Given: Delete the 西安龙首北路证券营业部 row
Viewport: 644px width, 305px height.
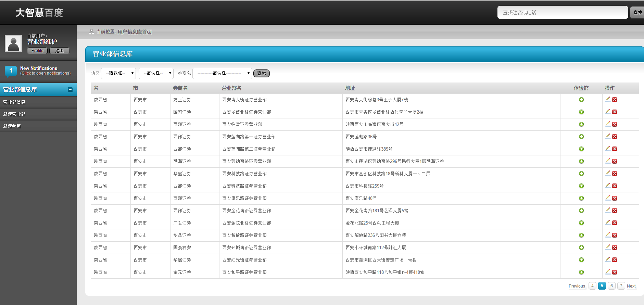Looking at the screenshot, I should pos(615,112).
